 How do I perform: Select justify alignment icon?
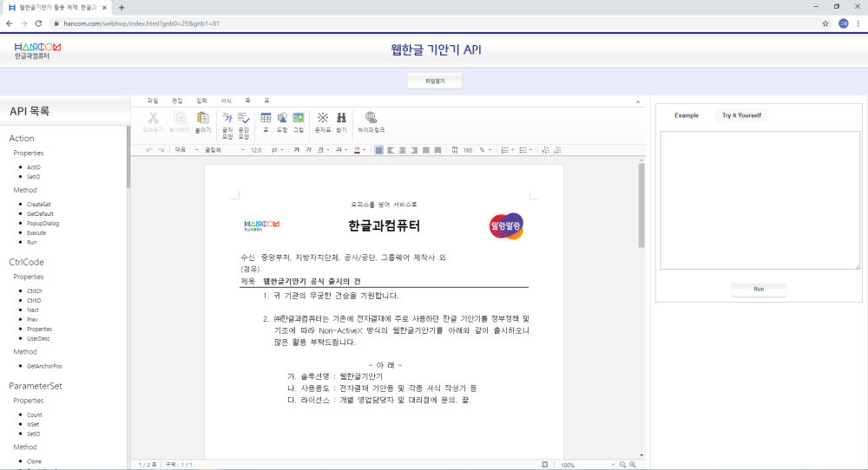[x=378, y=150]
